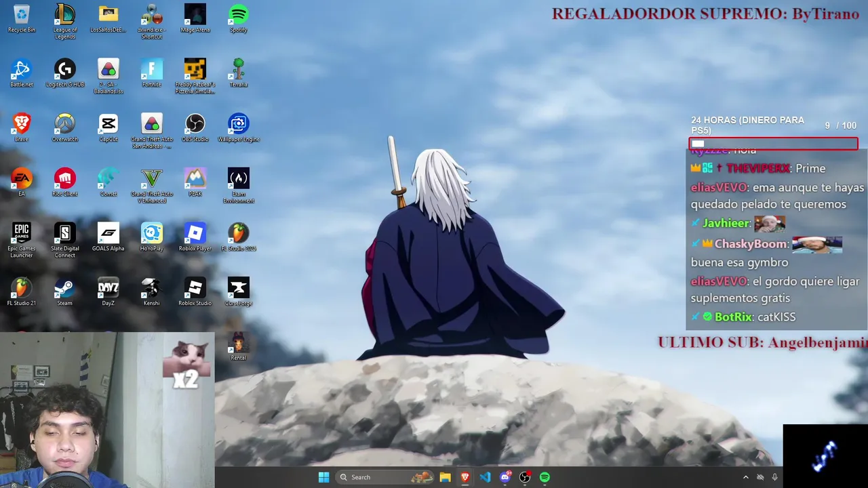Viewport: 868px width, 488px height.
Task: Click the microphone tray icon
Action: click(x=774, y=477)
